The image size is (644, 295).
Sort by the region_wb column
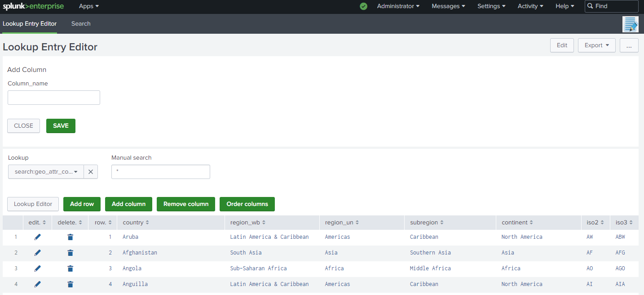tap(248, 223)
